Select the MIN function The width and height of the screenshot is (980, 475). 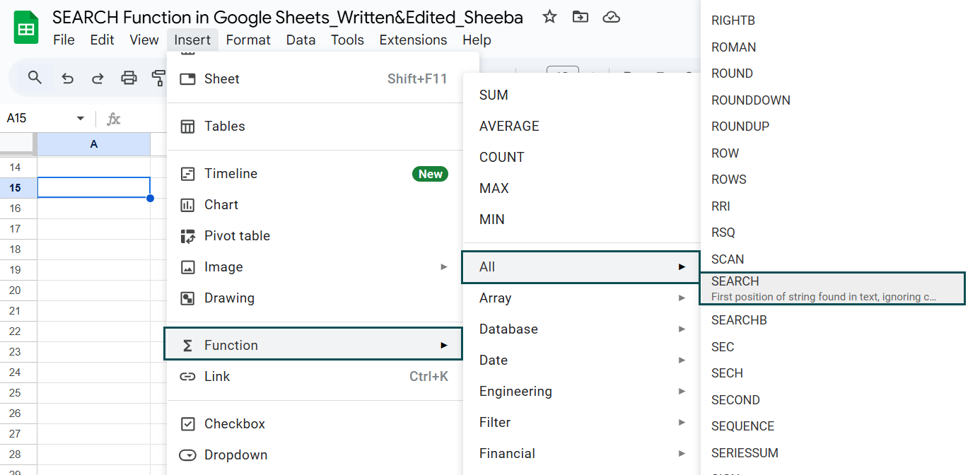pyautogui.click(x=581, y=220)
